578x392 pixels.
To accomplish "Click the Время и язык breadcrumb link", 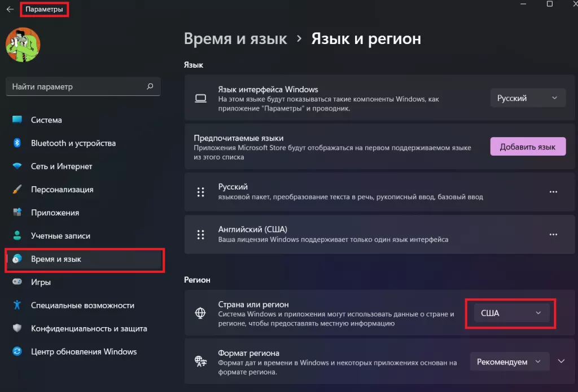I will pyautogui.click(x=234, y=38).
